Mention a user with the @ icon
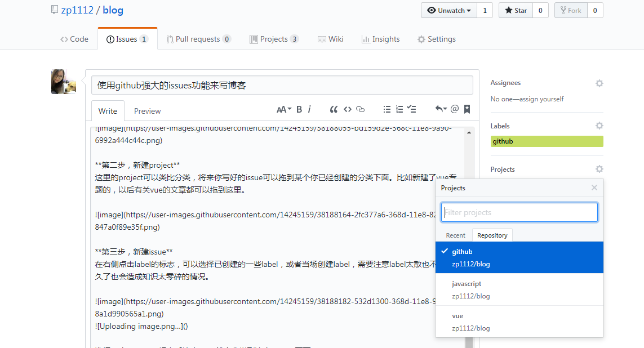The width and height of the screenshot is (644, 348). (454, 109)
